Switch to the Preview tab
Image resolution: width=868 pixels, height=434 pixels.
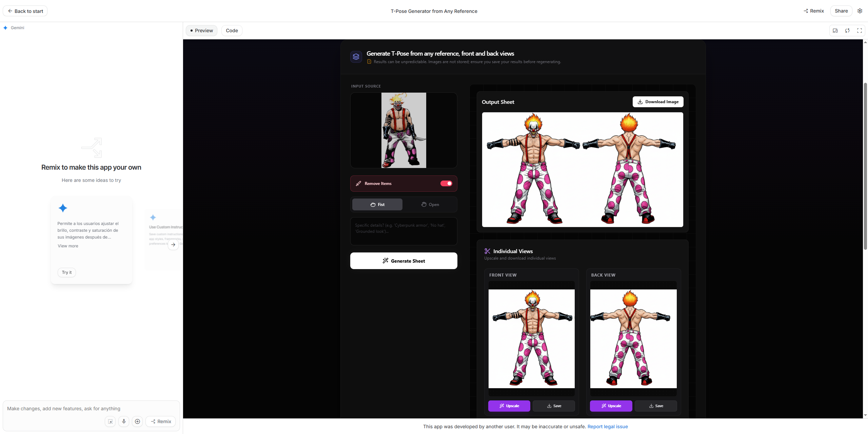[202, 31]
